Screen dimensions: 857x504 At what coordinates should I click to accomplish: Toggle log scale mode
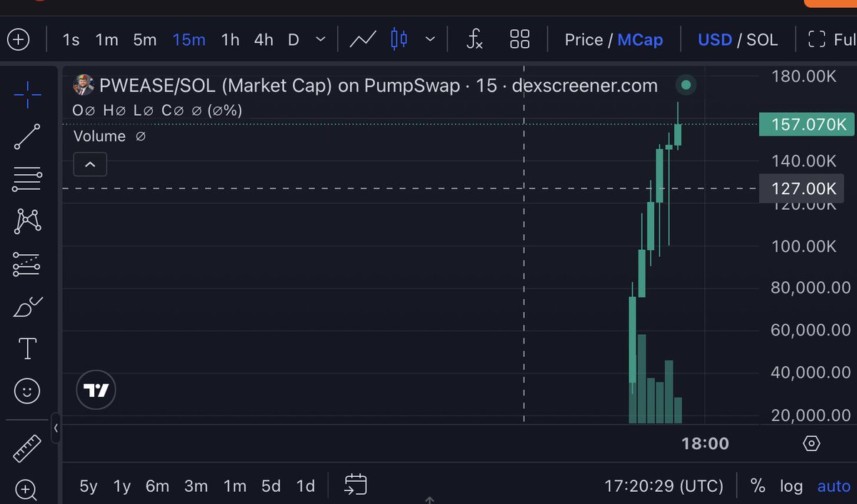791,486
